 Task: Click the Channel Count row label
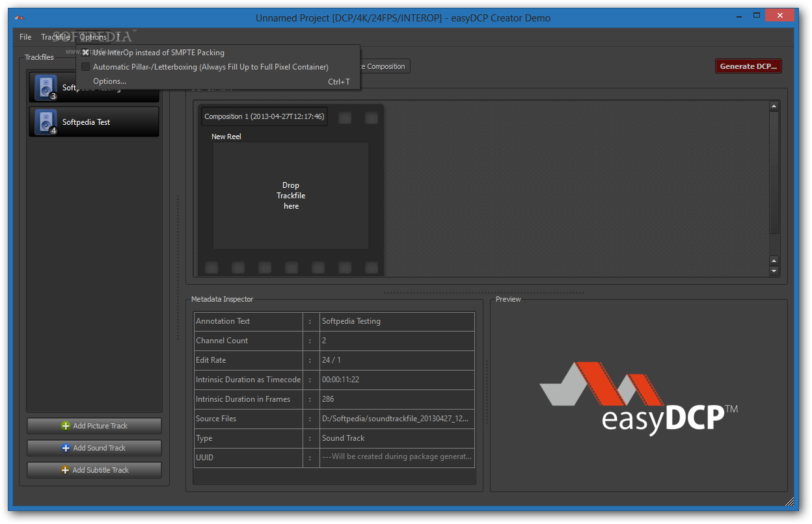222,341
